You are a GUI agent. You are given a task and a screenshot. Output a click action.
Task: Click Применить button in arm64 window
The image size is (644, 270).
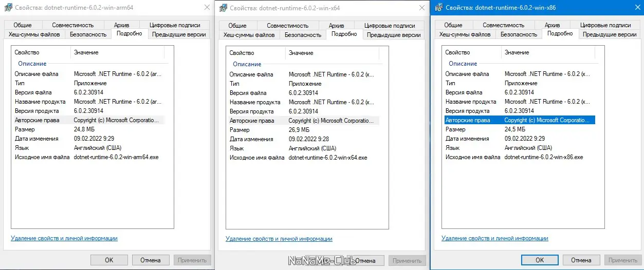192,260
